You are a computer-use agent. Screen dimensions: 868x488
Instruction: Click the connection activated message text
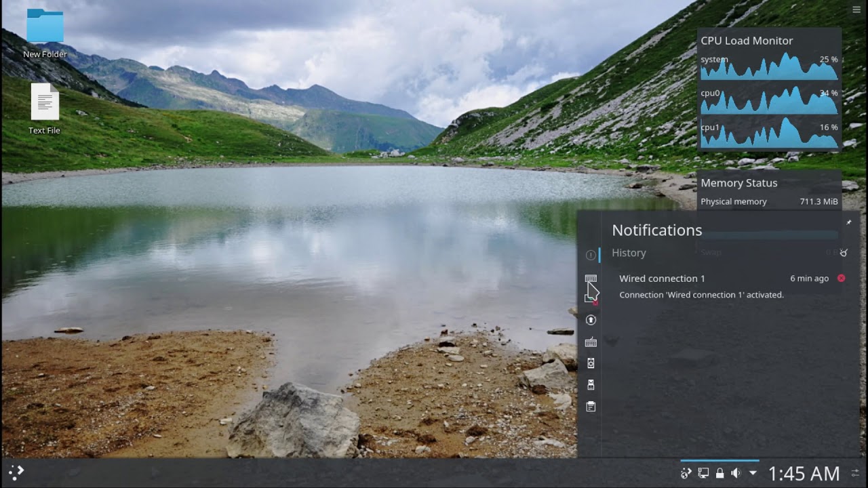pos(701,295)
